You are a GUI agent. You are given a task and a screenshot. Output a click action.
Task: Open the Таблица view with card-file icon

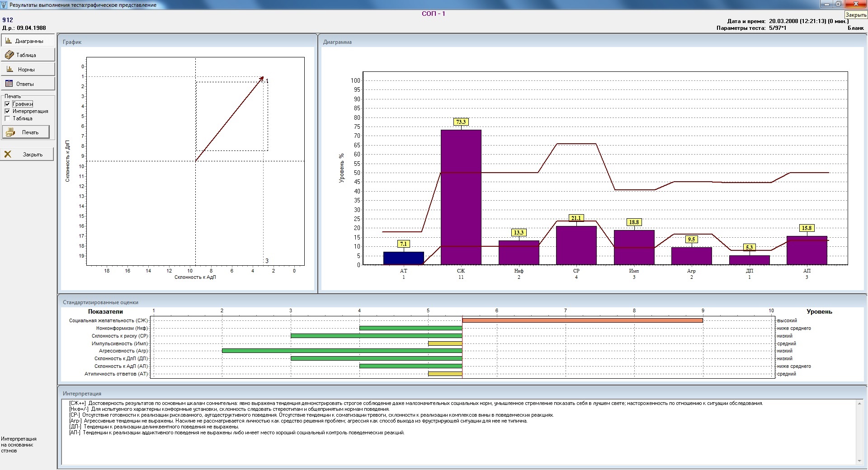click(x=28, y=55)
